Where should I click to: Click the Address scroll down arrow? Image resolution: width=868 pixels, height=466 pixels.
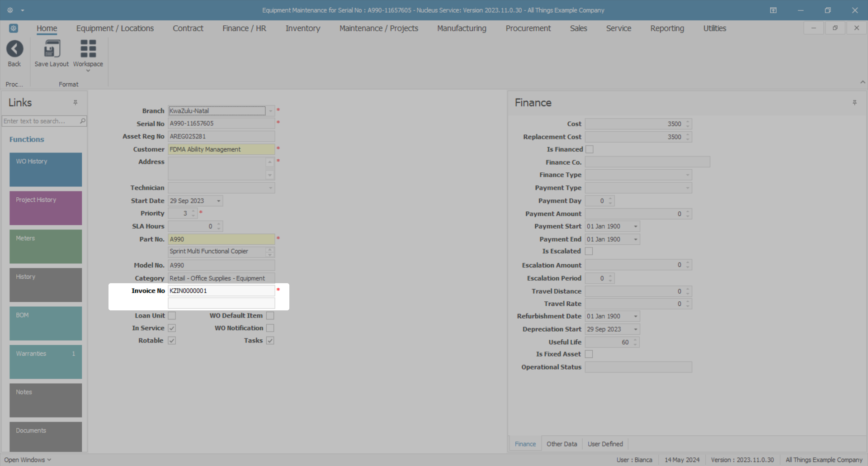click(270, 175)
